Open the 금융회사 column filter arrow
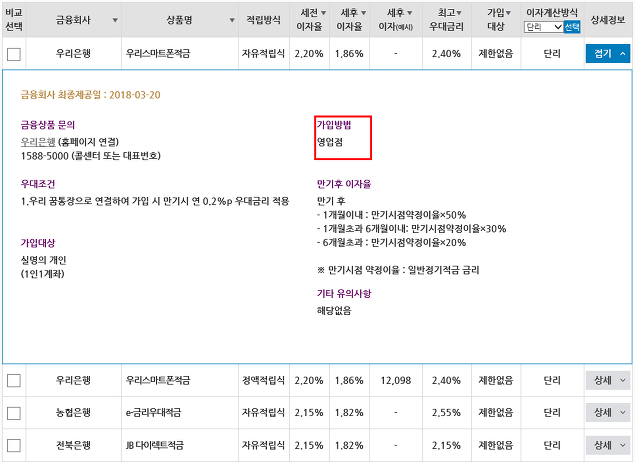This screenshot has width=635, height=462. tap(115, 20)
